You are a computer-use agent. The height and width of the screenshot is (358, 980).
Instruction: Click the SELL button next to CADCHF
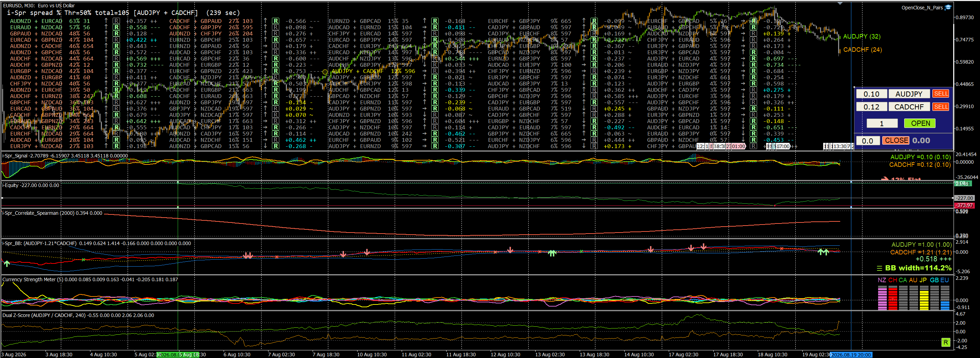[x=941, y=107]
